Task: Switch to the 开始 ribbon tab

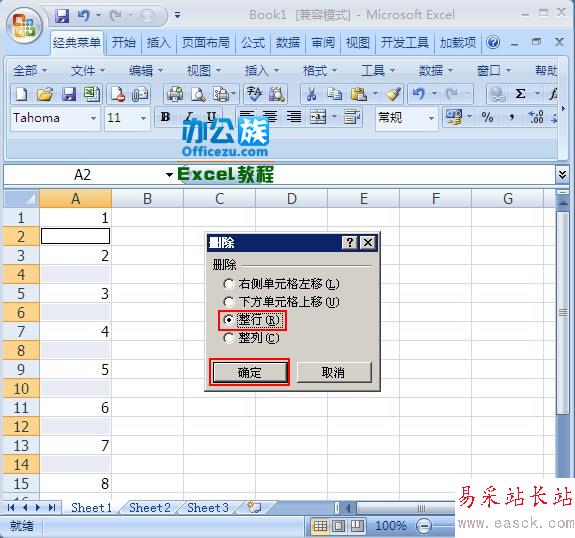Action: click(x=124, y=43)
